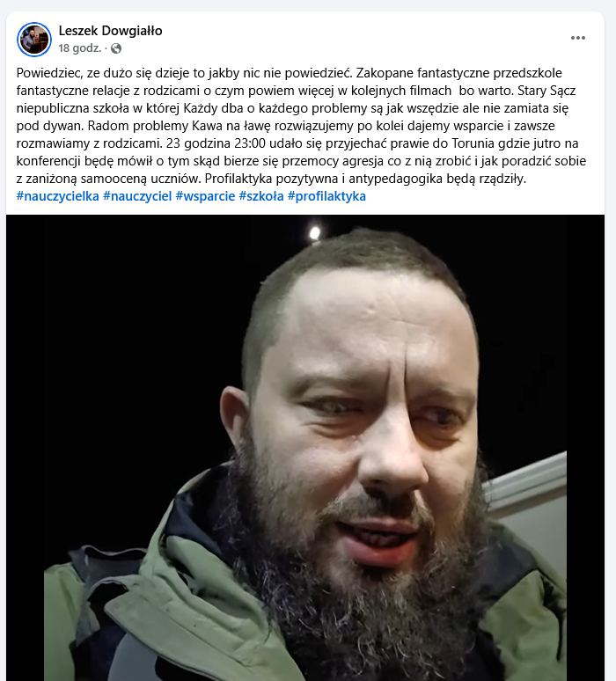616x681 pixels.
Task: Play the video of the bearded man
Action: 305,447
